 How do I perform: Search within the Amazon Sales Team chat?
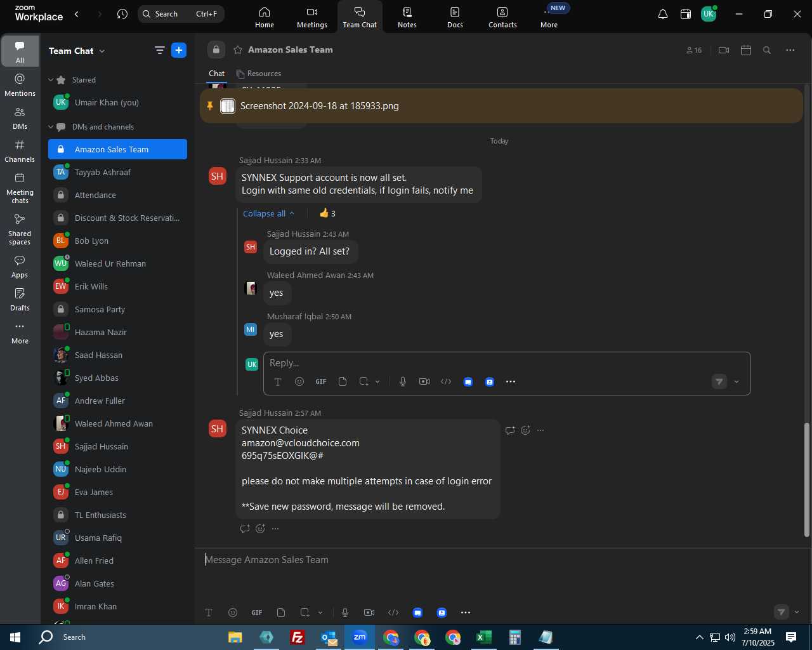(767, 50)
